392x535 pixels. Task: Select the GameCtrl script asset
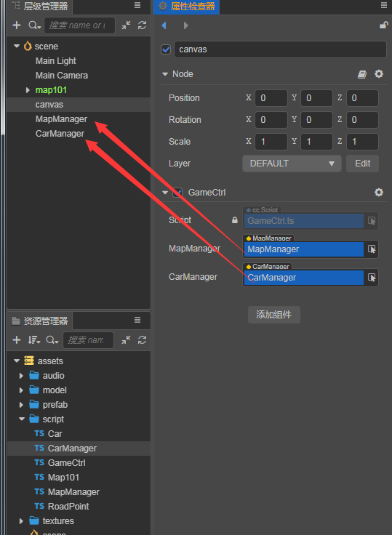pos(60,462)
